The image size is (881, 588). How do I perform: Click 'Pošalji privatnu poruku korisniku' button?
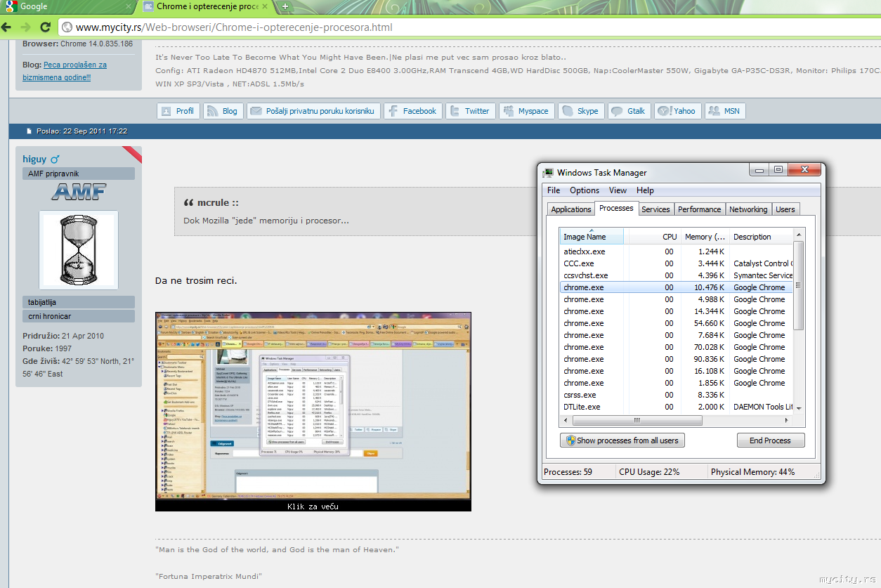(x=314, y=111)
